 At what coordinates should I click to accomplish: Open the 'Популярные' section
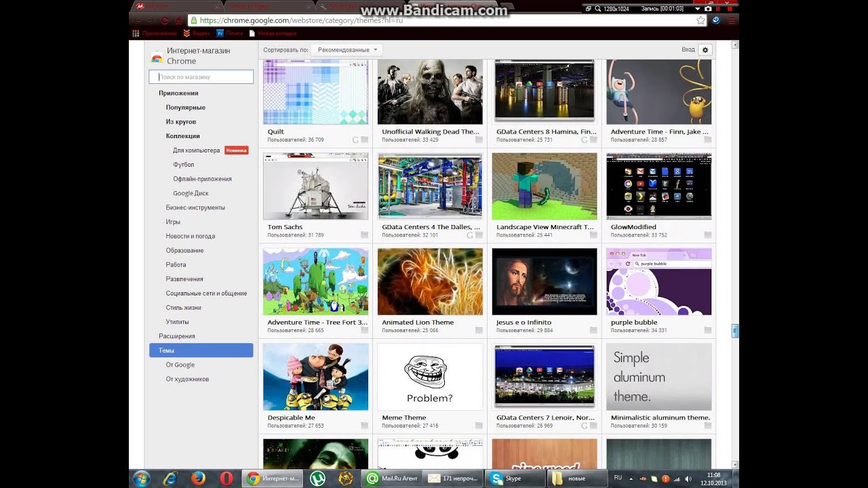[x=186, y=107]
